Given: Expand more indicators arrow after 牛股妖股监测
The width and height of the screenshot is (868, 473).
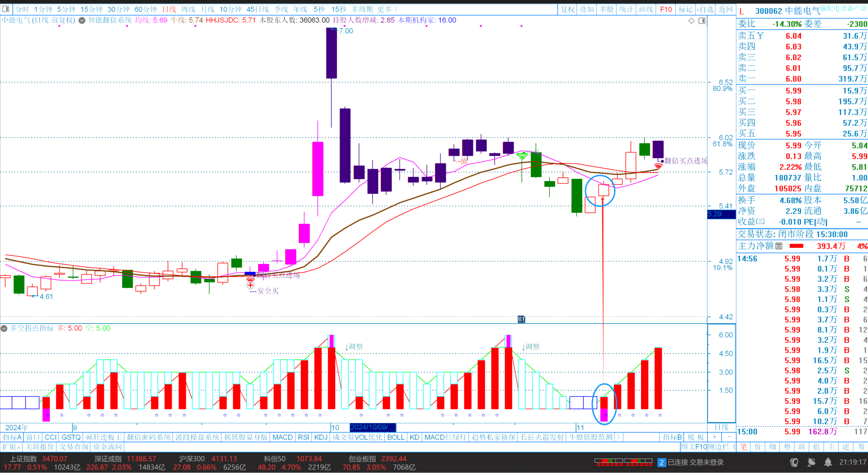Looking at the screenshot, I should click(x=618, y=437).
